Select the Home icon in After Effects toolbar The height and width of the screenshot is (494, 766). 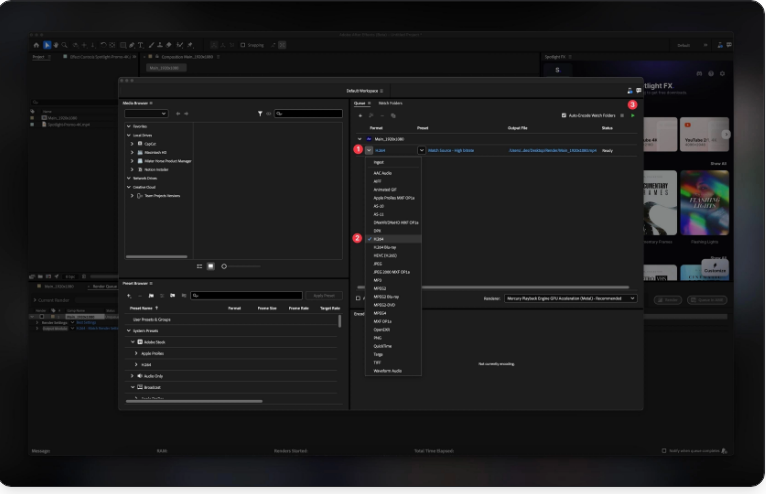[36, 45]
